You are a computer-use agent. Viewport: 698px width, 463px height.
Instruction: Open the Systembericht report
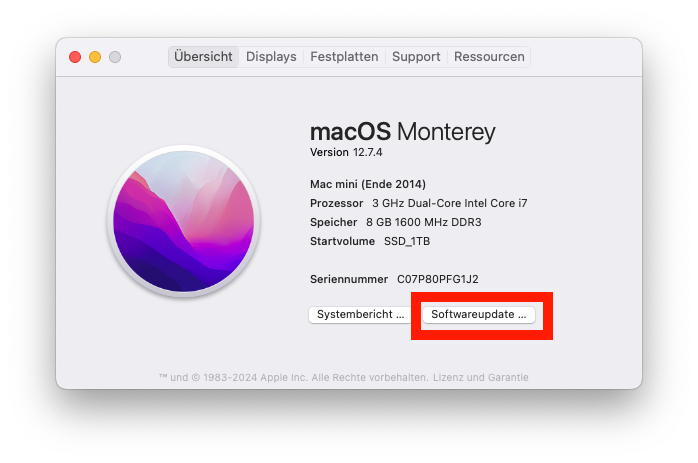coord(360,314)
